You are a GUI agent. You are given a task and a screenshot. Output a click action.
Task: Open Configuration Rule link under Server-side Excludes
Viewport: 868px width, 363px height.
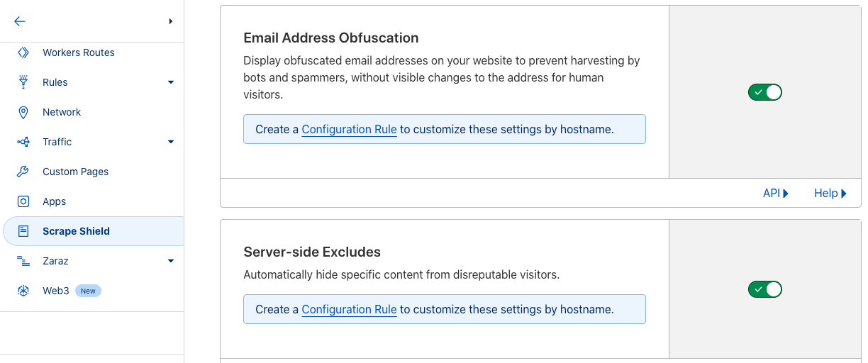349,309
